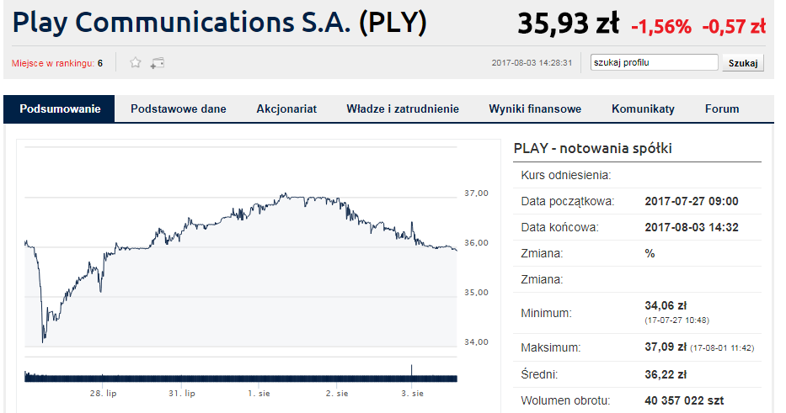Image resolution: width=786 pixels, height=413 pixels.
Task: Open the Podsumowanie tab
Action: [60, 109]
